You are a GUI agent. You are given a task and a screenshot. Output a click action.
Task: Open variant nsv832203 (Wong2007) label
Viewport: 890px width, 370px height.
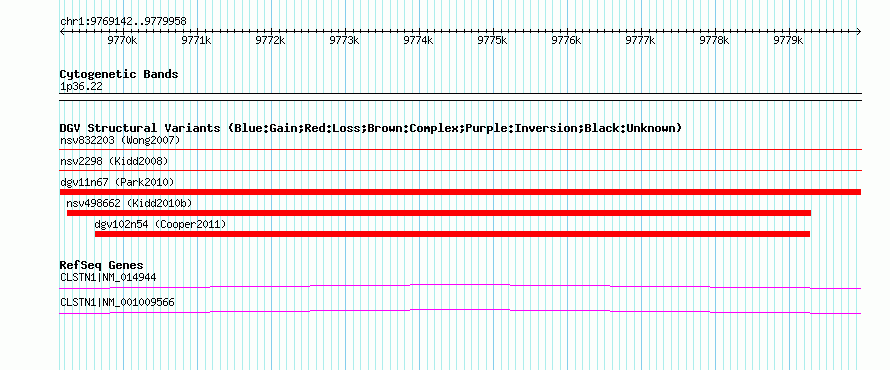(x=120, y=140)
